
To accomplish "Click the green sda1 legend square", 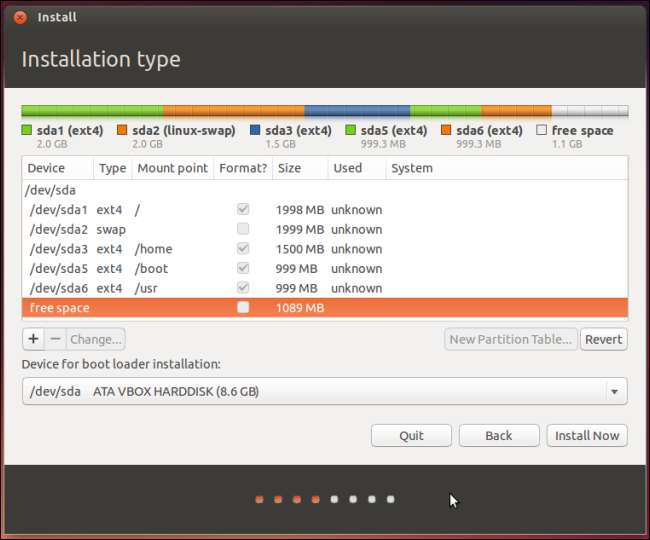I will coord(27,130).
